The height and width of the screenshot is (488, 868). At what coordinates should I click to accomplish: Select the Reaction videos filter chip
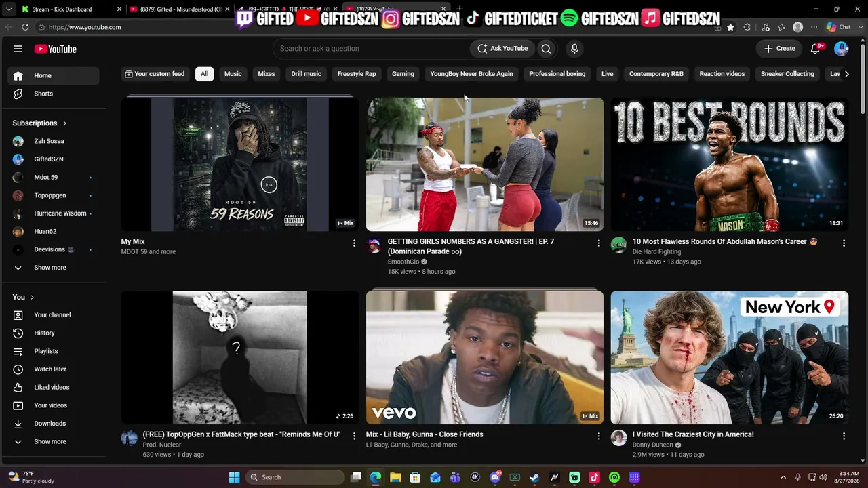click(722, 74)
